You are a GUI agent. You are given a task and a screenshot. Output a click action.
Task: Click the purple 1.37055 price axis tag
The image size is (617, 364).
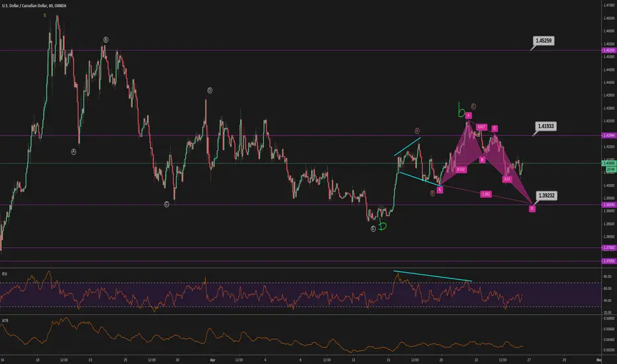click(x=609, y=261)
